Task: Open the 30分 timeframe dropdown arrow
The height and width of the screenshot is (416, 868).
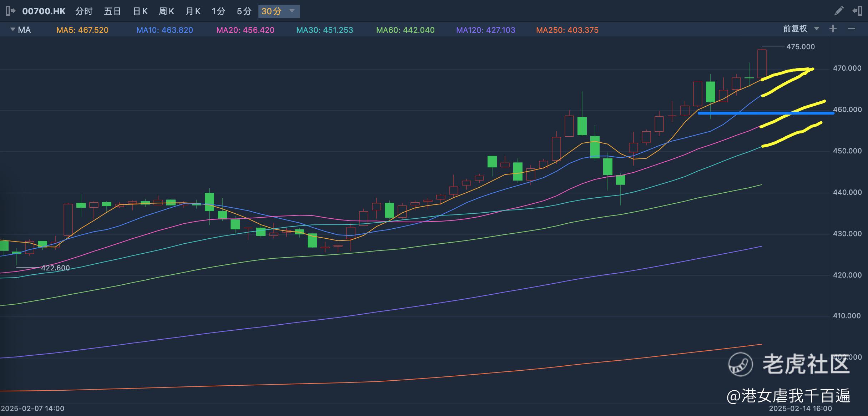Action: [292, 11]
